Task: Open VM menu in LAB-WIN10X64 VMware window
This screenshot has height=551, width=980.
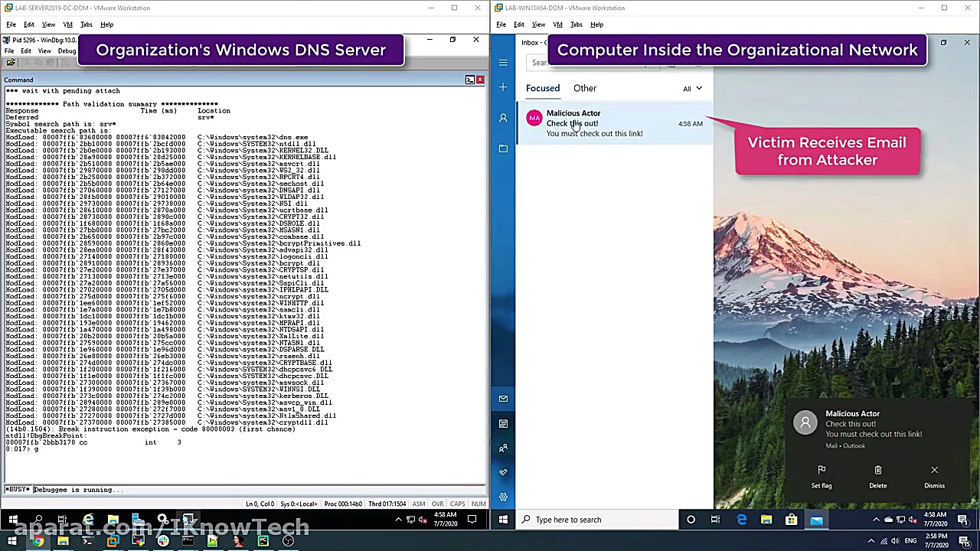Action: [x=557, y=24]
